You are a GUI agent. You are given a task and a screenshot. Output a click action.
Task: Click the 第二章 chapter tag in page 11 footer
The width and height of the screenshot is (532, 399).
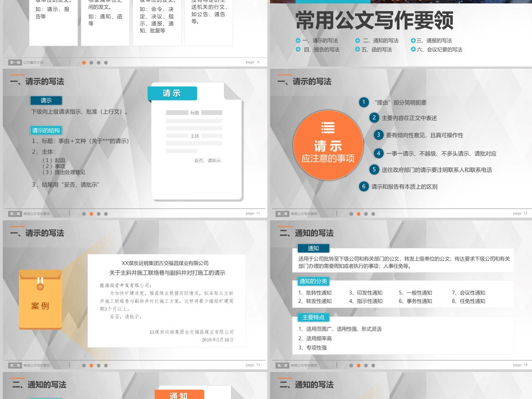pyautogui.click(x=15, y=214)
